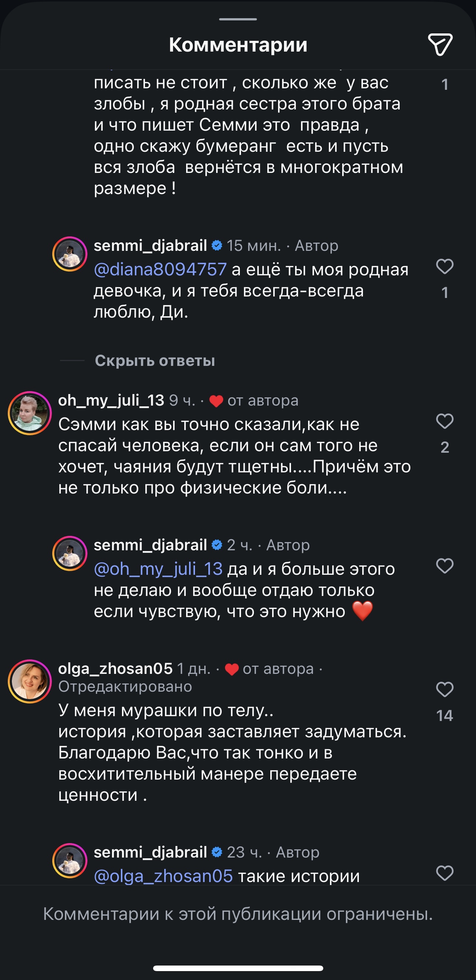Open oh_my_juli_13's profile picture
This screenshot has height=980, width=476.
tap(30, 413)
